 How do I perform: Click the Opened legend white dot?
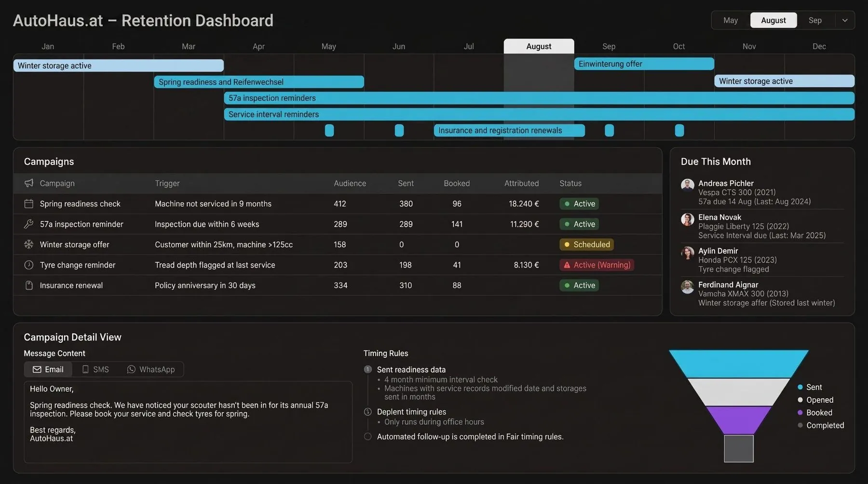click(x=800, y=400)
